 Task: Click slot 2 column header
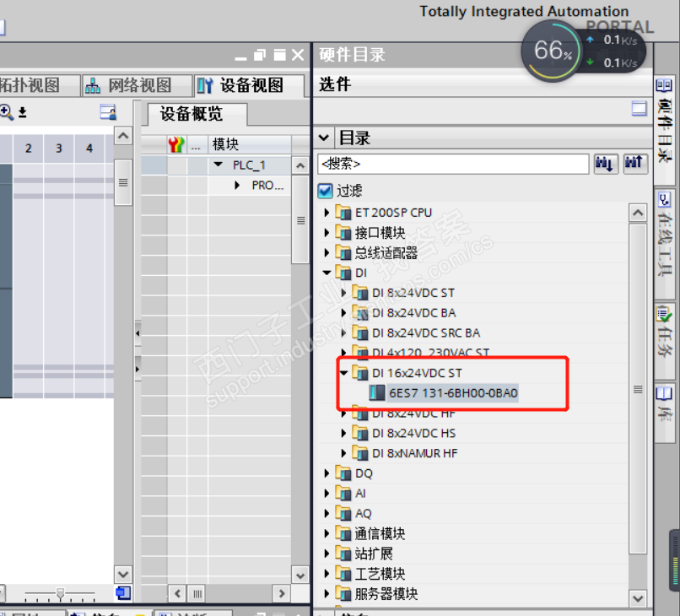click(x=28, y=149)
